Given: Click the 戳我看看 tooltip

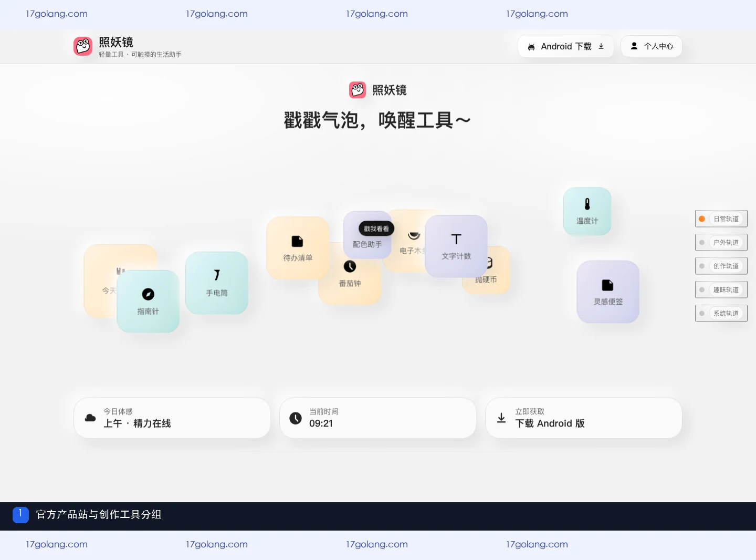Looking at the screenshot, I should pos(376,229).
